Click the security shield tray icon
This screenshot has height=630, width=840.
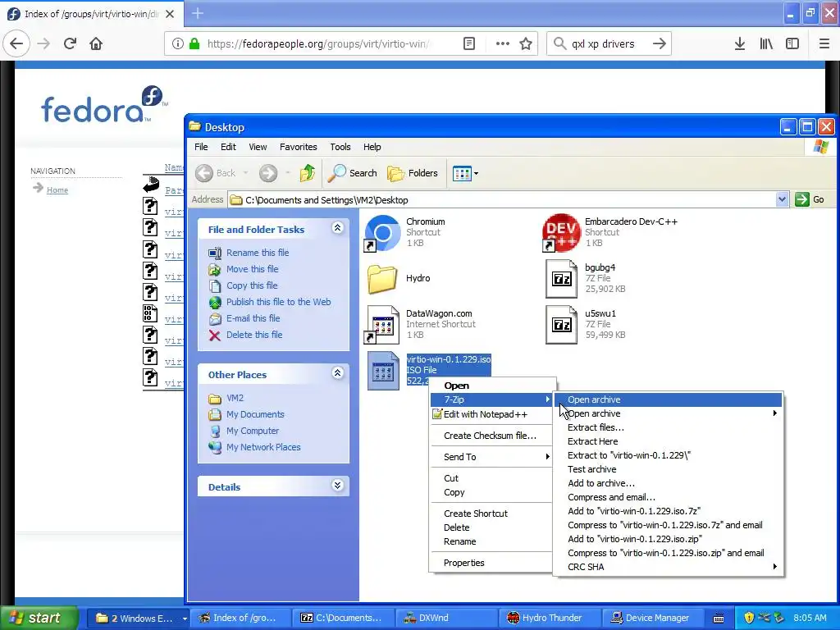coord(748,618)
